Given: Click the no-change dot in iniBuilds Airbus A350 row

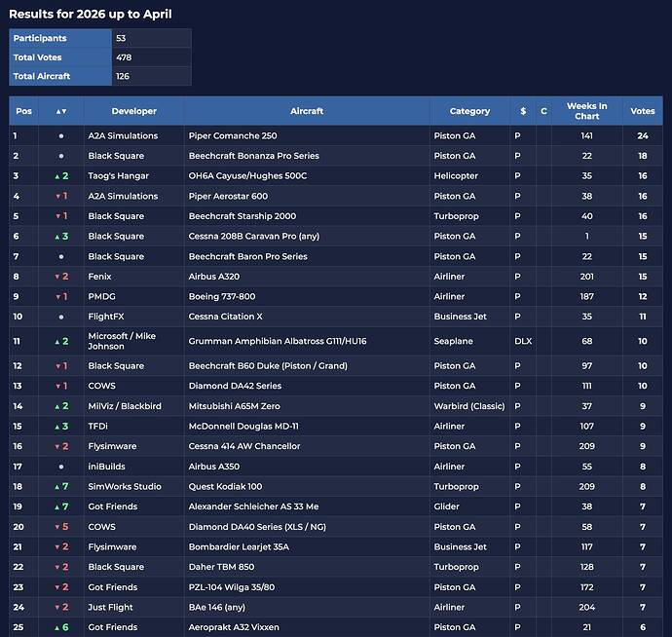Looking at the screenshot, I should pyautogui.click(x=61, y=467).
